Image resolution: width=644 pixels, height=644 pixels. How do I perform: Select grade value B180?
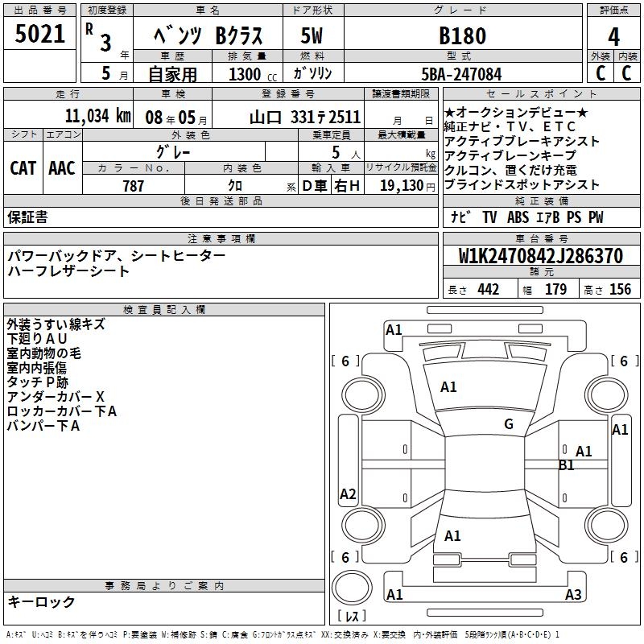pos(462,35)
